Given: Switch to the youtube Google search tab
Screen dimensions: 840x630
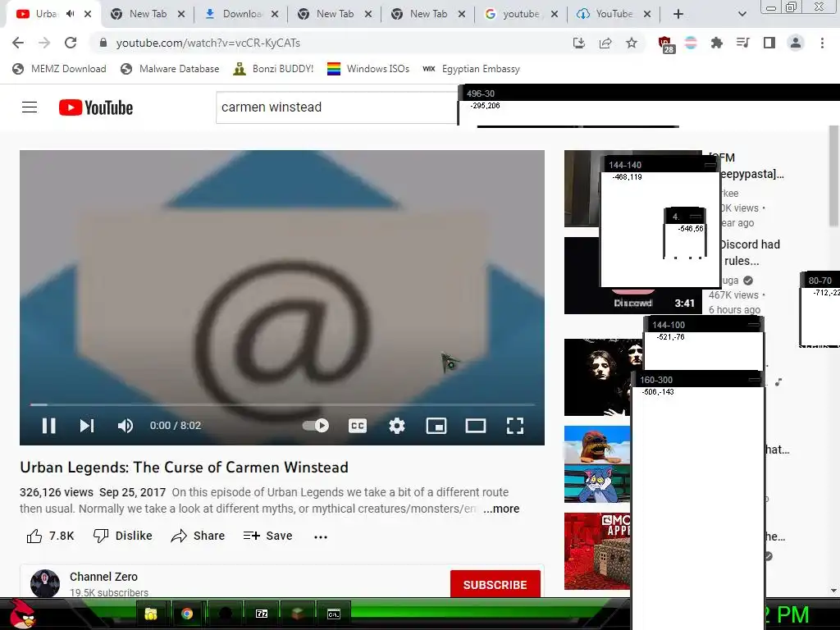Looking at the screenshot, I should [521, 14].
